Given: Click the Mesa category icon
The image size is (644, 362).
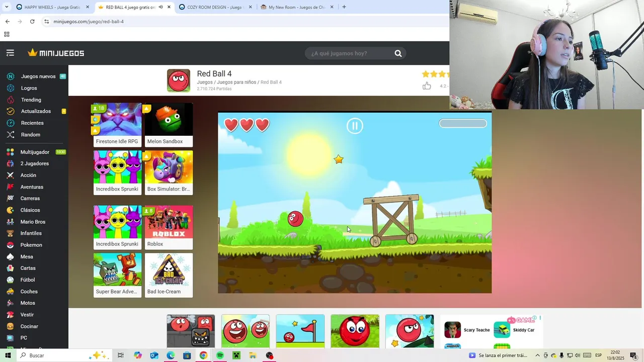Looking at the screenshot, I should [x=10, y=256].
